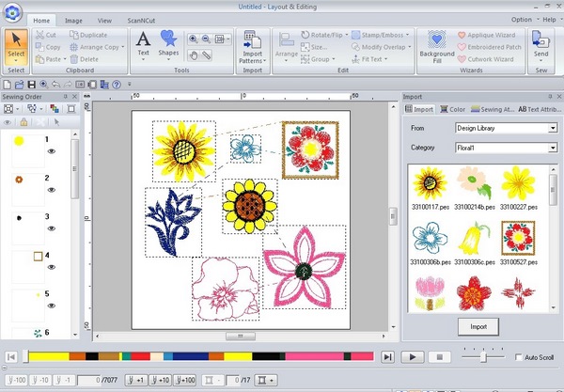The height and width of the screenshot is (392, 564).
Task: Launch the Applique Wizard
Action: coord(487,35)
